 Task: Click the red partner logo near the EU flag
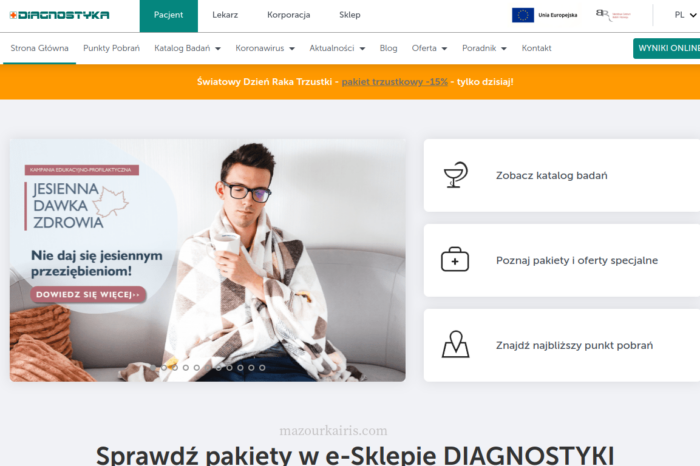tap(613, 15)
